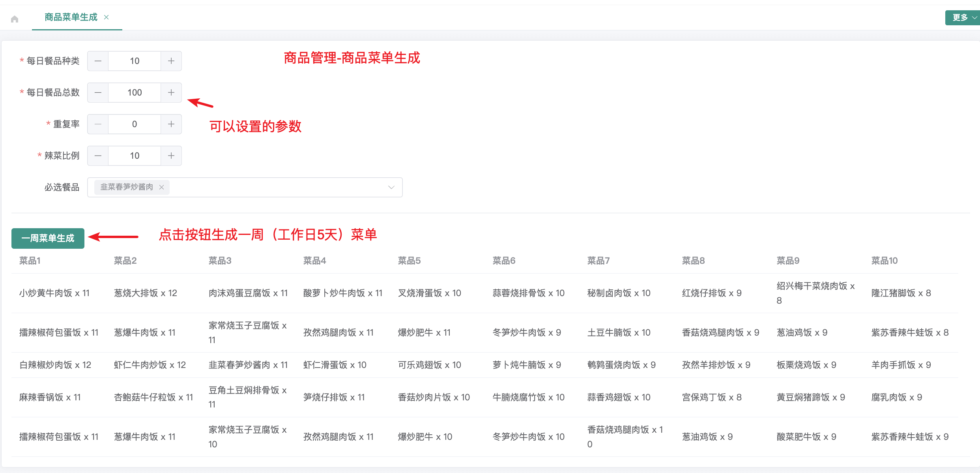Image resolution: width=980 pixels, height=473 pixels.
Task: Click the 一周菜单生成 button
Action: coord(48,238)
